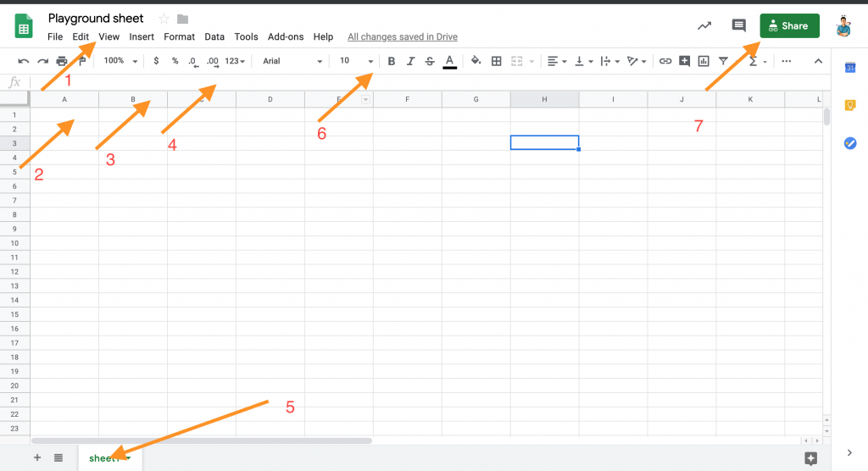This screenshot has width=868, height=471.
Task: Toggle italic formatting
Action: pyautogui.click(x=410, y=62)
